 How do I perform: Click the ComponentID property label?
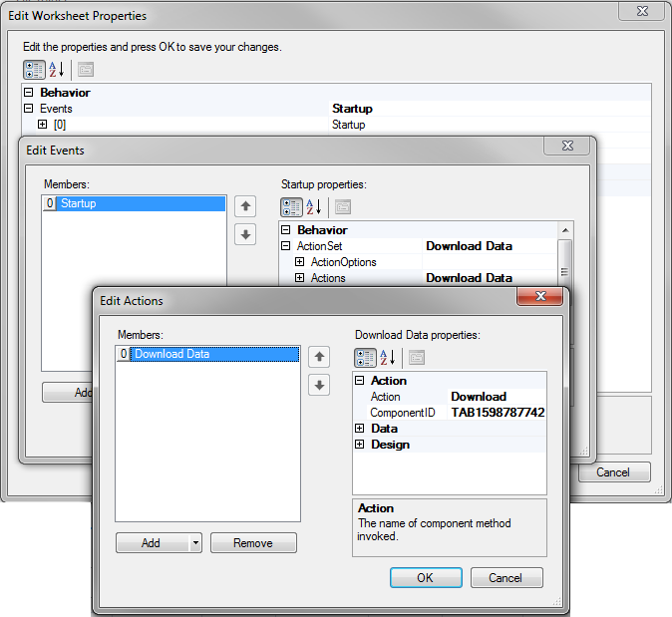(x=403, y=413)
